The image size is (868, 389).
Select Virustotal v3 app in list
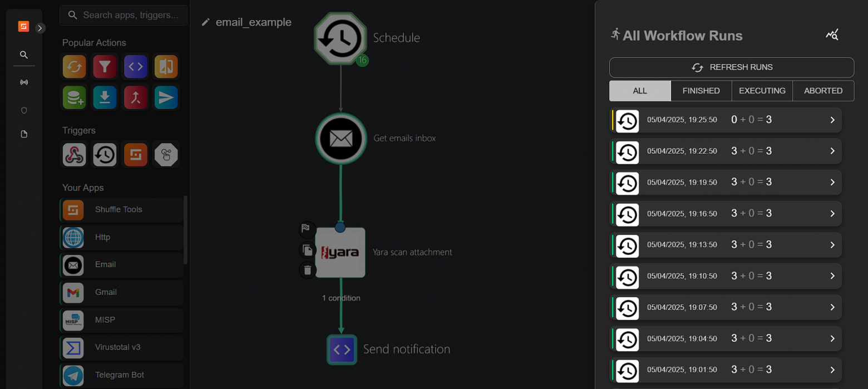(121, 347)
